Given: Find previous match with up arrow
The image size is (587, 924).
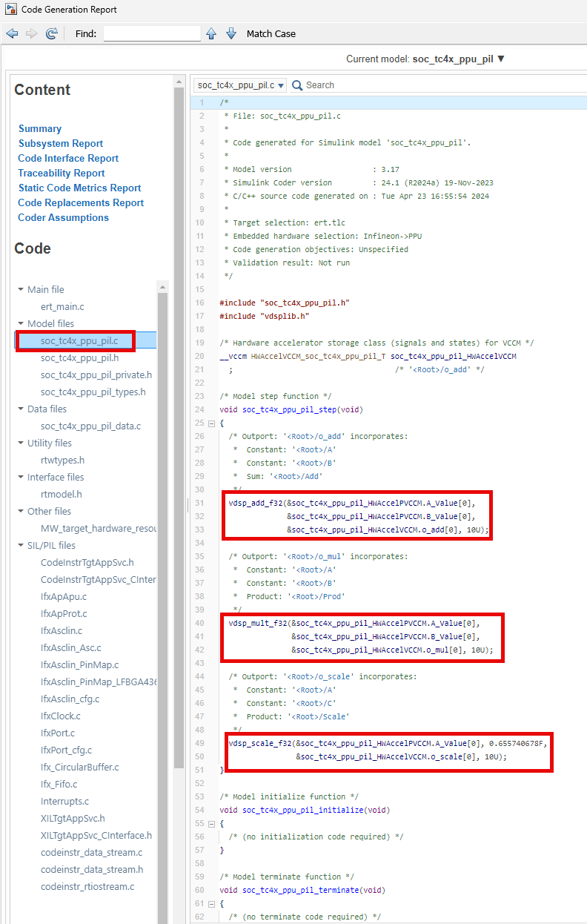Looking at the screenshot, I should pos(211,33).
